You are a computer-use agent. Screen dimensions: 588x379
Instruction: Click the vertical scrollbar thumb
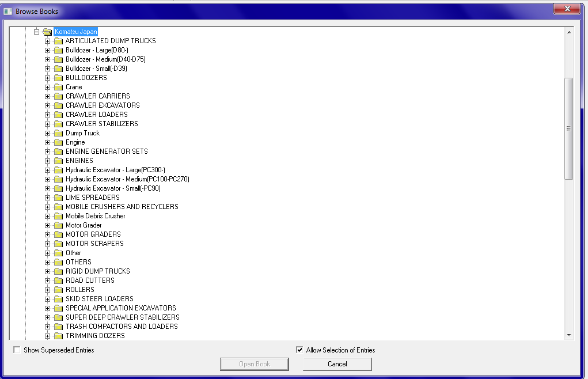click(569, 128)
